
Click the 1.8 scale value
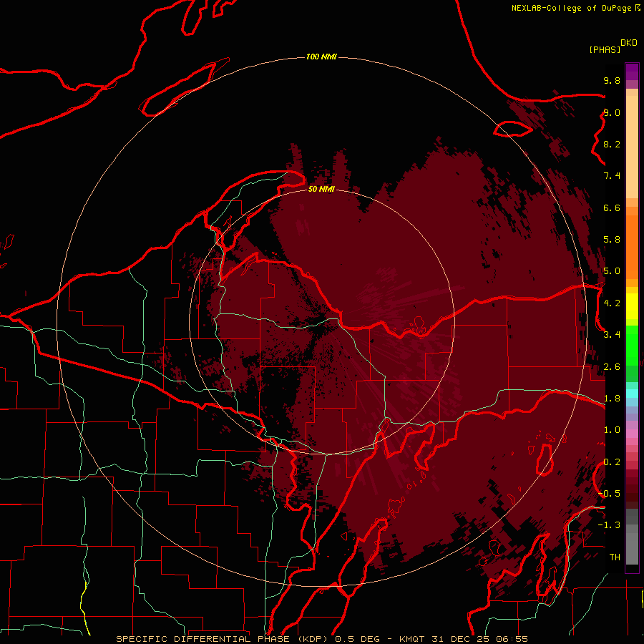tap(612, 399)
